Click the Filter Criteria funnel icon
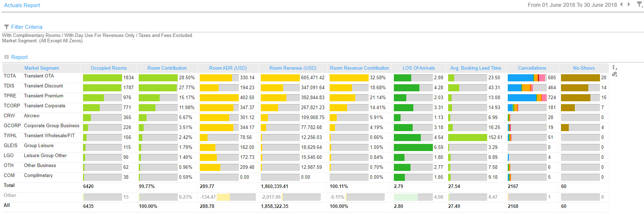Viewport: 644px width, 215px height. click(x=6, y=27)
